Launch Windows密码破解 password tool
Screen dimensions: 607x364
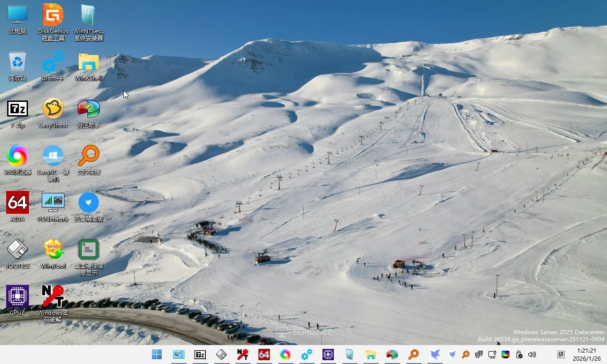(53, 296)
